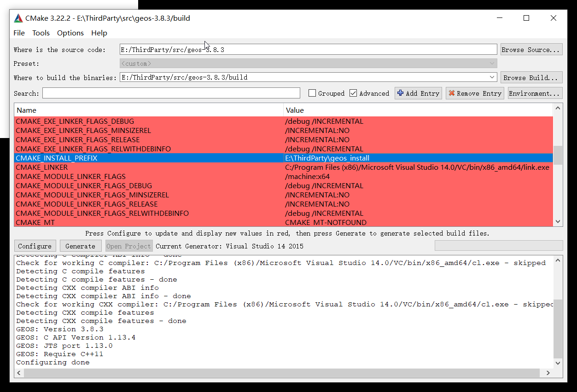The image size is (577, 392).
Task: Select the CMAKE_MT entry
Action: click(35, 222)
